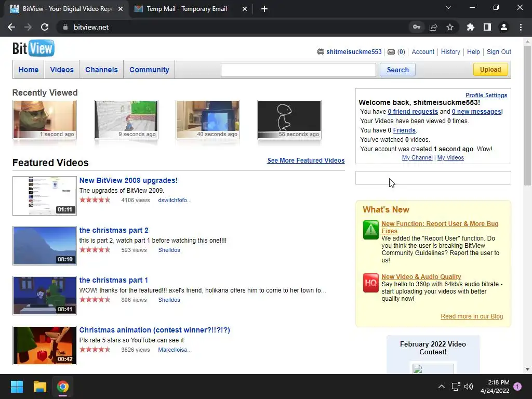Click the Search button
The width and height of the screenshot is (532, 399).
(397, 70)
